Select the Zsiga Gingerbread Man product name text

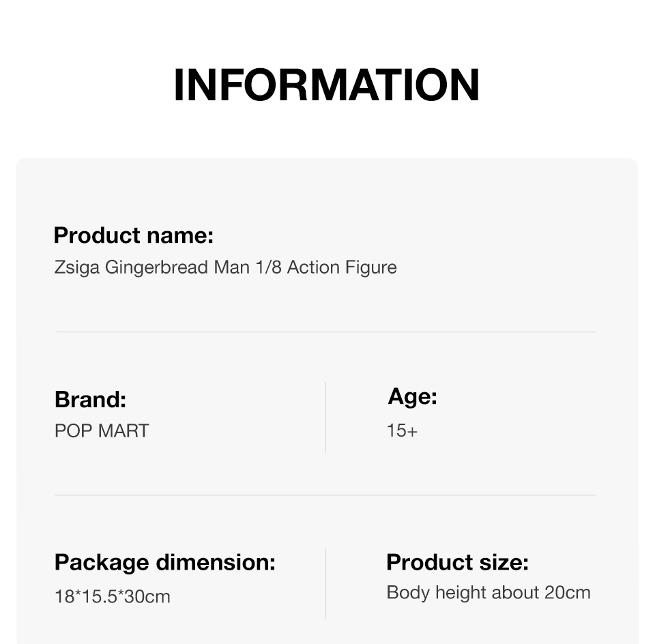pyautogui.click(x=226, y=267)
